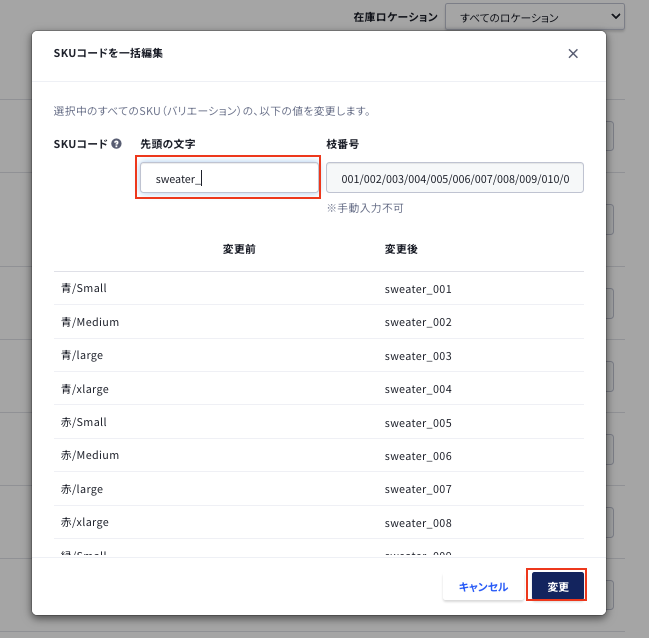This screenshot has width=649, height=638.
Task: Click the sweater_005 value
Action: (418, 423)
